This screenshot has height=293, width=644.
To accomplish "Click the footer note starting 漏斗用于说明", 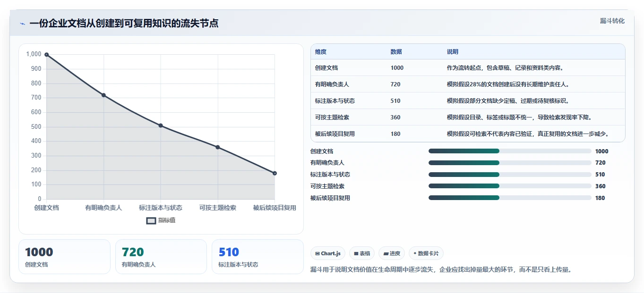I will click(441, 270).
